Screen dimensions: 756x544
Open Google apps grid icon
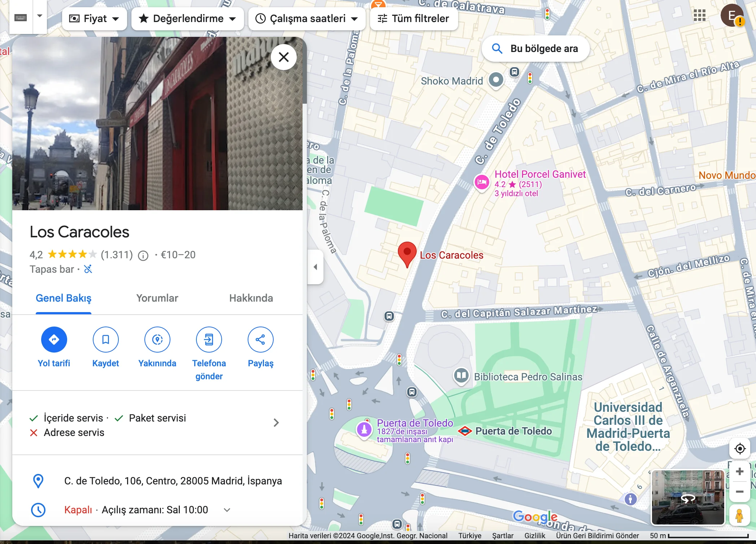tap(700, 15)
